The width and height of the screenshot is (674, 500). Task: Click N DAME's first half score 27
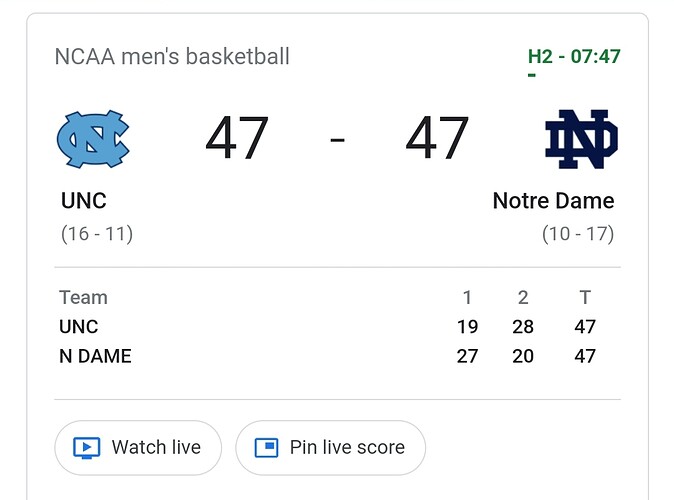tap(467, 356)
